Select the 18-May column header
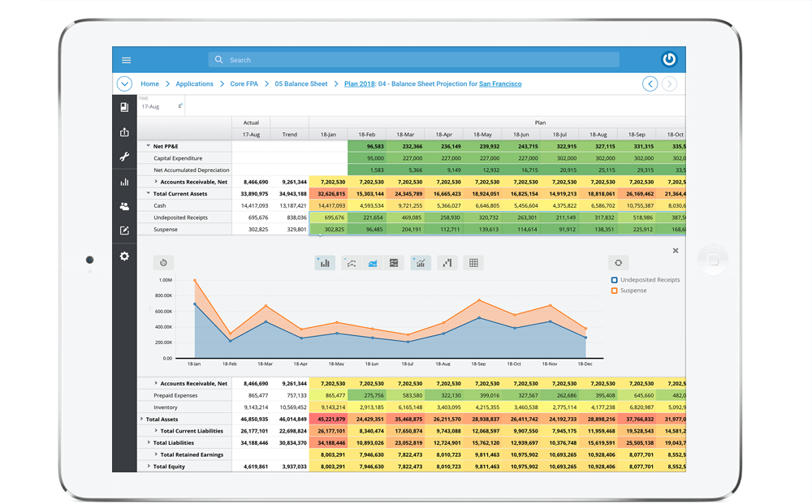Image resolution: width=812 pixels, height=504 pixels. click(482, 135)
